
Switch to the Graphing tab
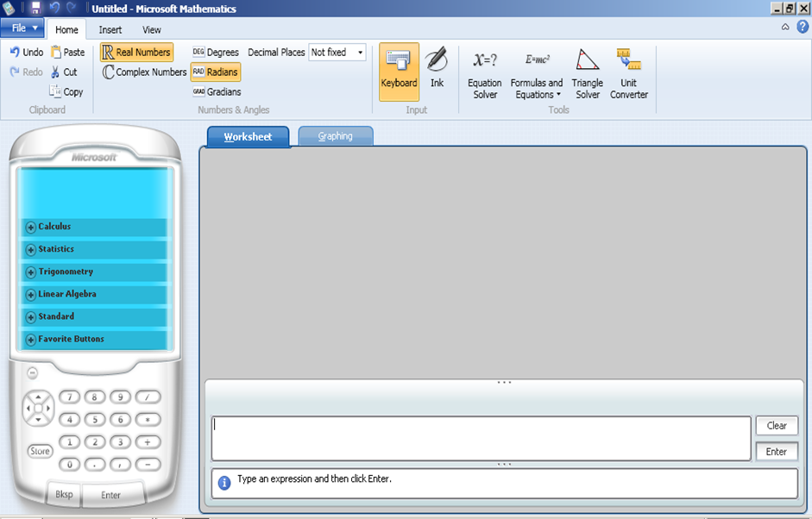[335, 136]
